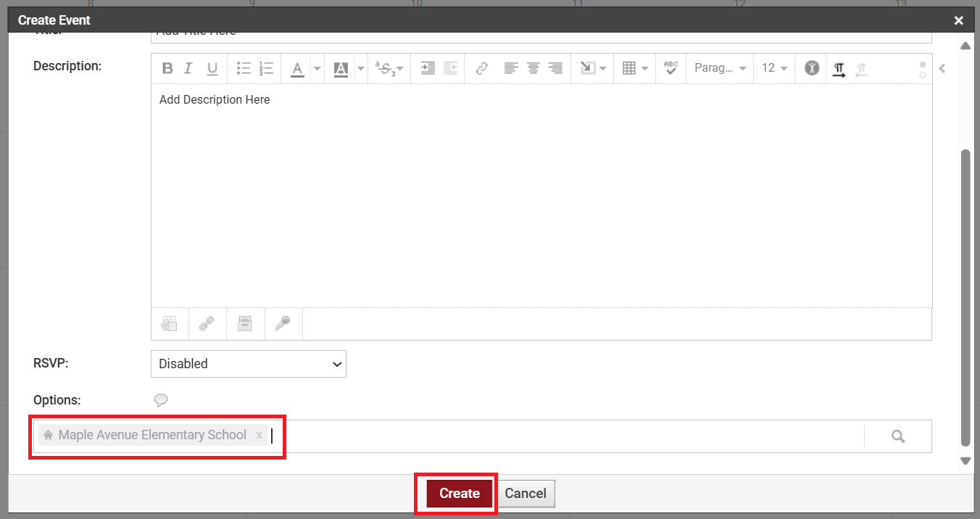Toggle bold formatting in description editor
980x519 pixels.
pos(167,68)
